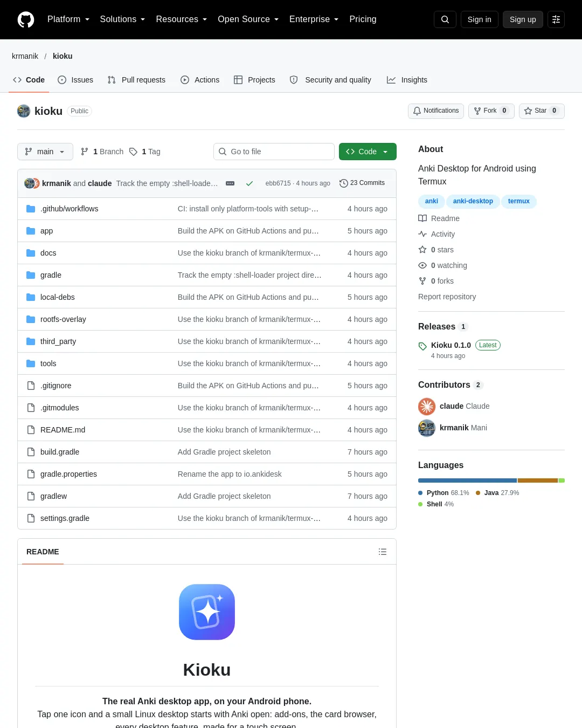The height and width of the screenshot is (728, 582).
Task: Click the Pricing link
Action: (x=363, y=19)
